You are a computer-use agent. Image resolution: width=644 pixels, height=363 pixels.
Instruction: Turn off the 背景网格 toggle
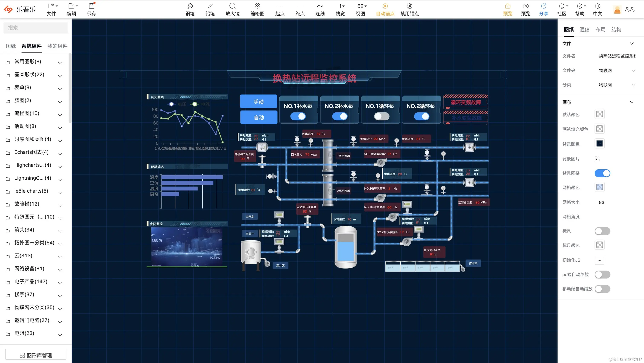pyautogui.click(x=602, y=173)
